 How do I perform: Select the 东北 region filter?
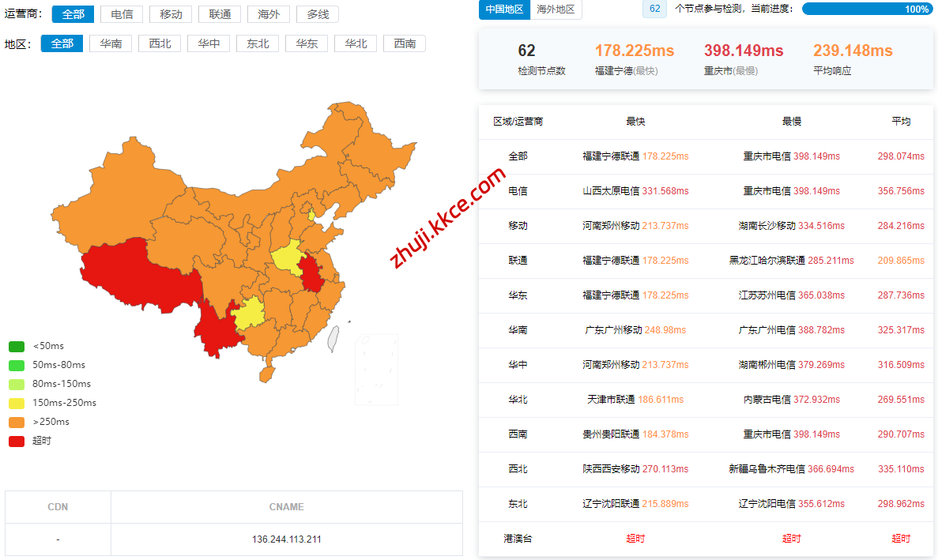(258, 43)
